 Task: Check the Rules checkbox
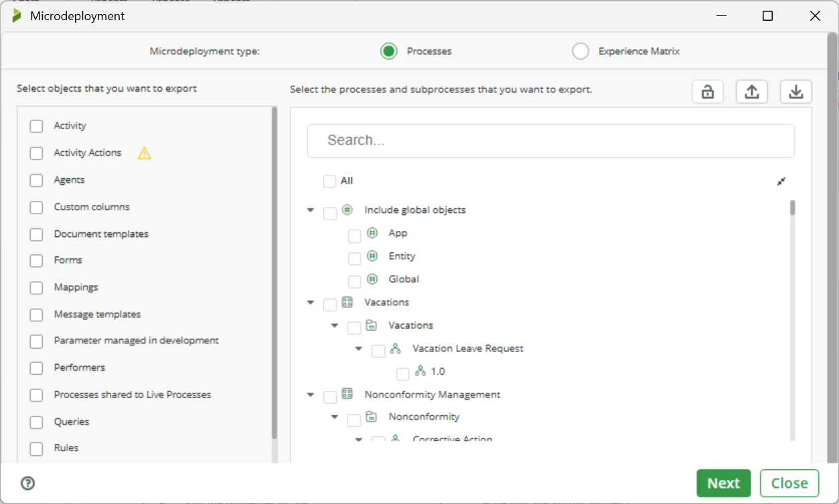click(36, 448)
